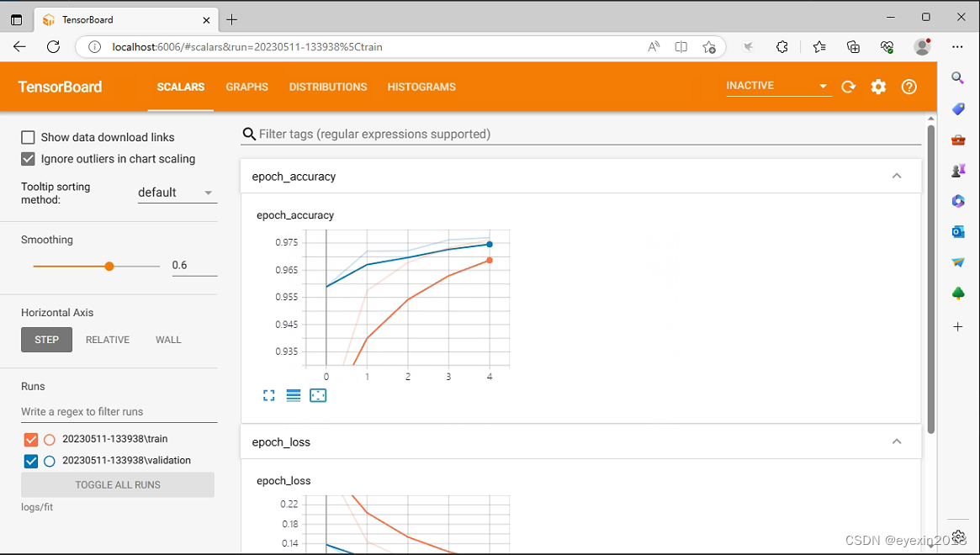Open browser settings and more menu
The height and width of the screenshot is (555, 980).
point(957,47)
